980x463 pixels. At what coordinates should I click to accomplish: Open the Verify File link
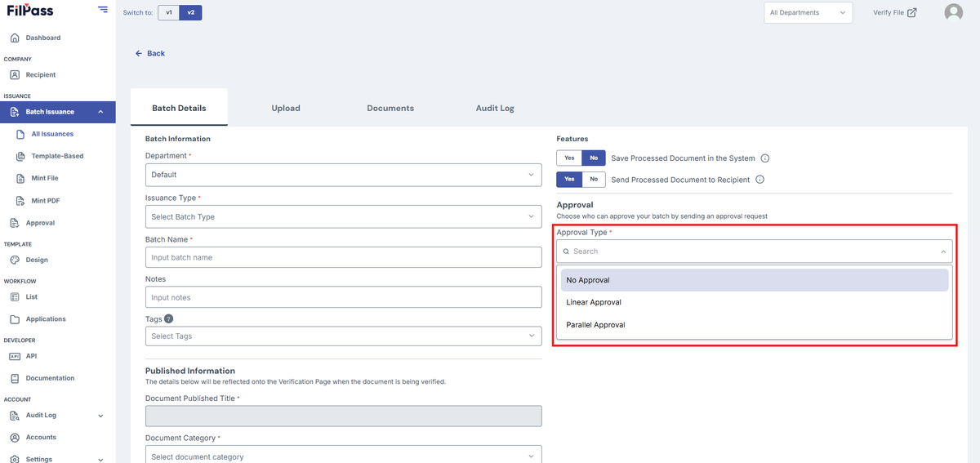pos(895,12)
